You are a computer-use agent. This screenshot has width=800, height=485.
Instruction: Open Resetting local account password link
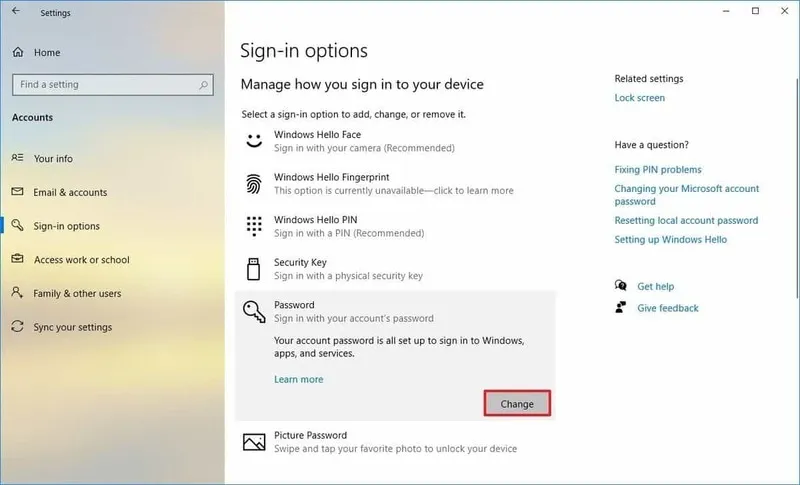tap(686, 220)
